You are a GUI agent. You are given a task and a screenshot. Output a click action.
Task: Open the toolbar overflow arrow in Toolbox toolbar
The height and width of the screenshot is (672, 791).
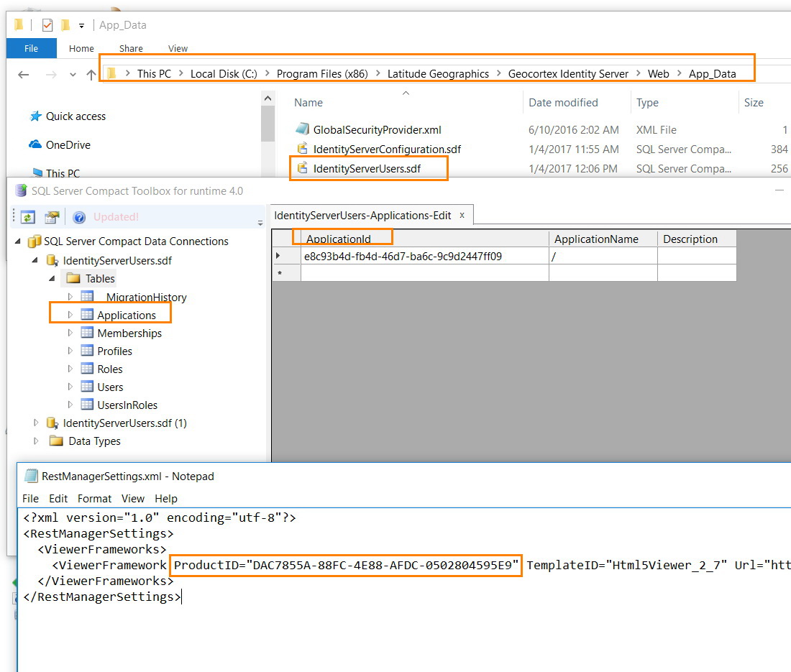pyautogui.click(x=260, y=222)
